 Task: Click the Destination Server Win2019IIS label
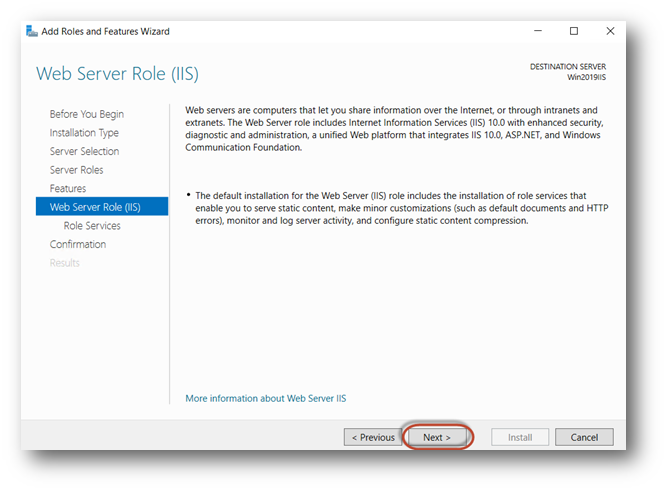point(567,71)
